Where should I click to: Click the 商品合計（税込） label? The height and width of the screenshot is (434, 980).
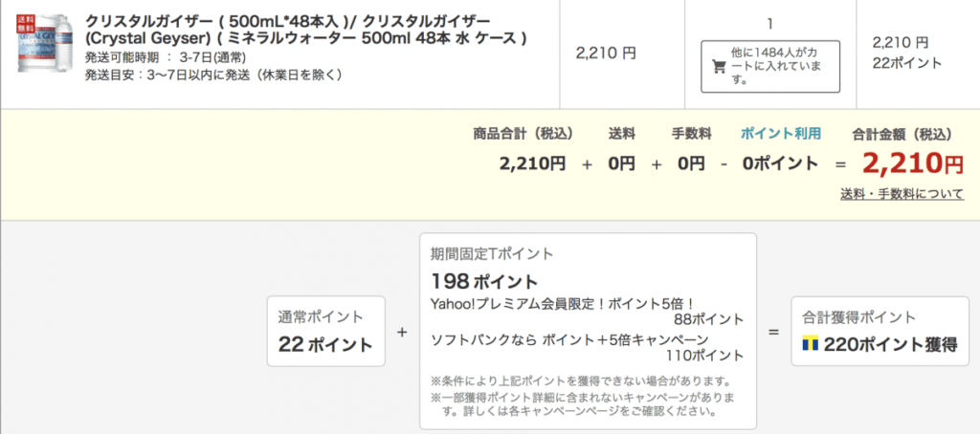[523, 134]
